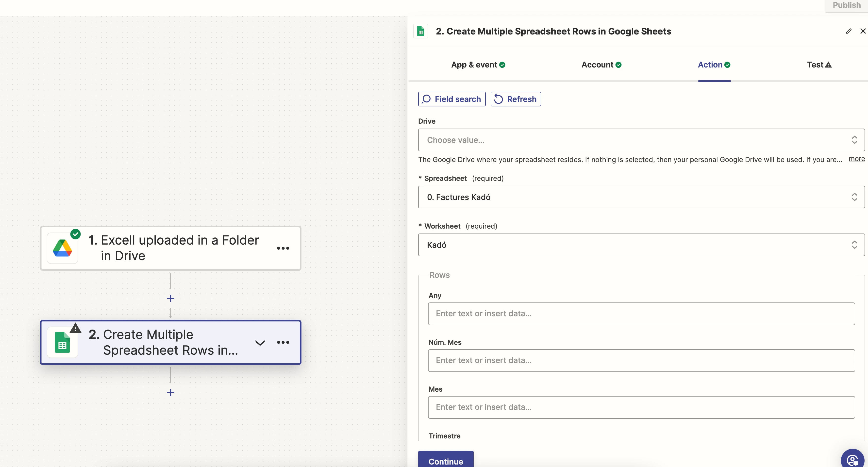Open the Drive dropdown
868x467 pixels.
click(641, 140)
